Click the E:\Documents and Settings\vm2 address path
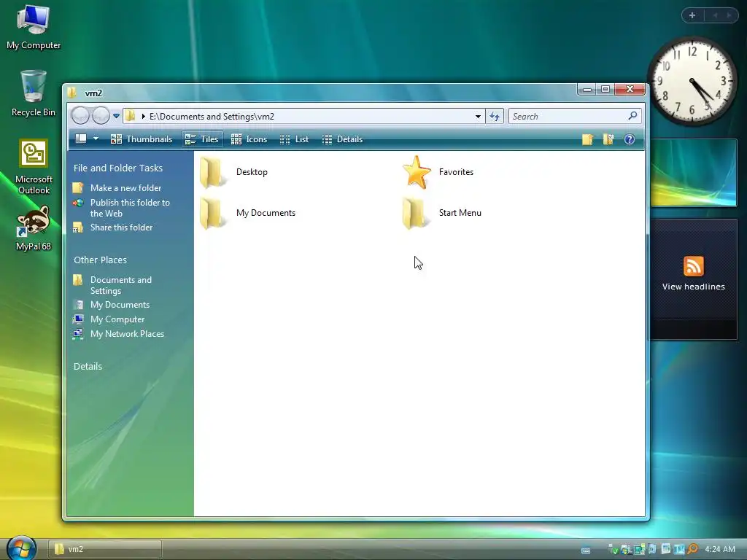747x560 pixels. tap(212, 117)
